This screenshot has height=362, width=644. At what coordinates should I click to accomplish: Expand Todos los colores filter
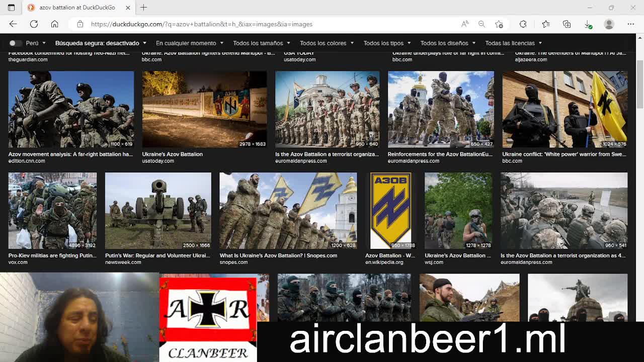[x=327, y=43]
